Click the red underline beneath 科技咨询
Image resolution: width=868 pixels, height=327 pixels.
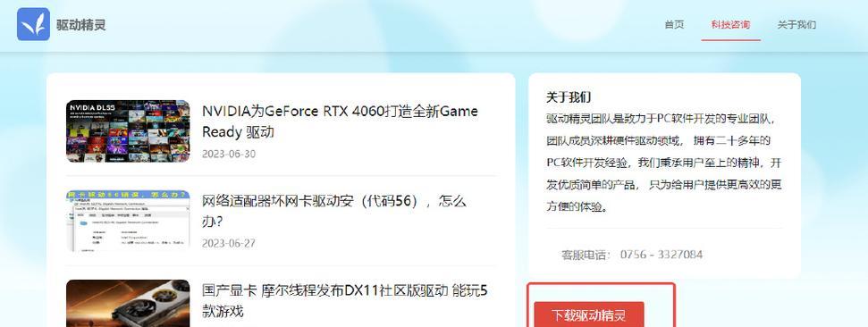click(x=730, y=40)
